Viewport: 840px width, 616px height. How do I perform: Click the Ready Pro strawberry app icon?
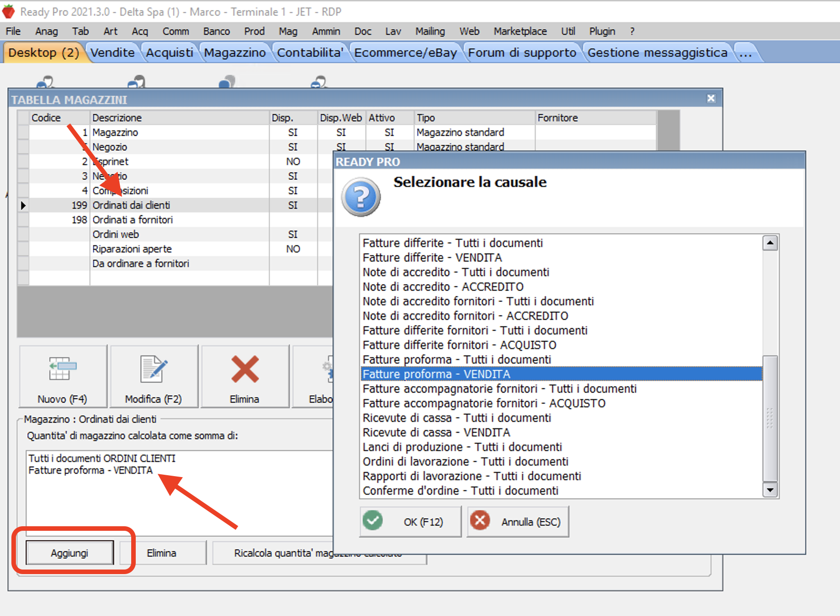8,11
